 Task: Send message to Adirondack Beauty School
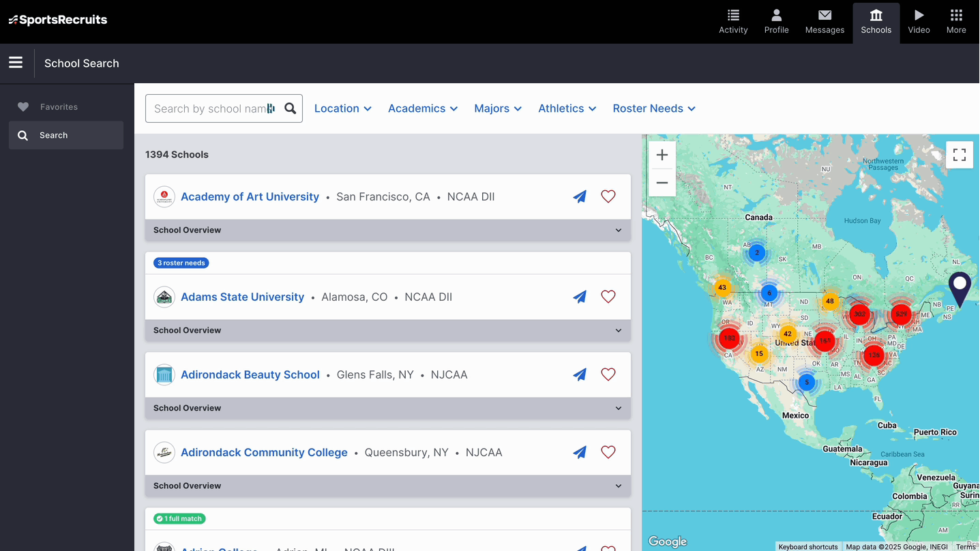coord(580,374)
